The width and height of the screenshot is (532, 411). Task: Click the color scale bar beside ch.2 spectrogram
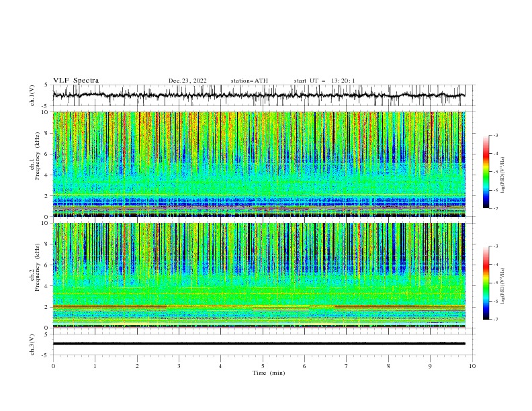click(486, 283)
